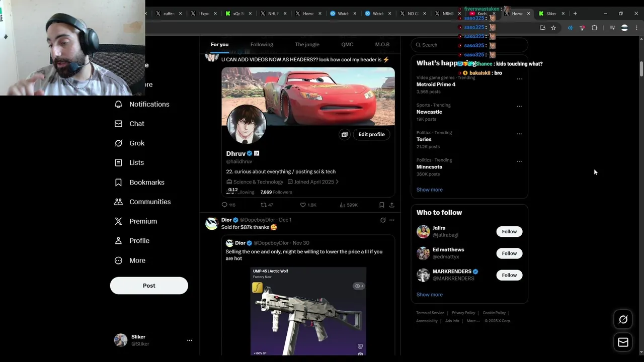Open the Chat section
The width and height of the screenshot is (644, 362).
[129, 124]
